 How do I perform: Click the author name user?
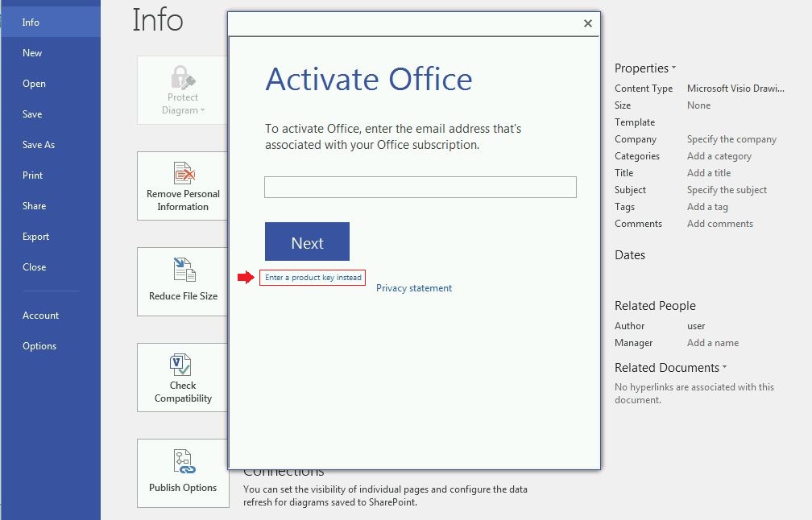696,326
